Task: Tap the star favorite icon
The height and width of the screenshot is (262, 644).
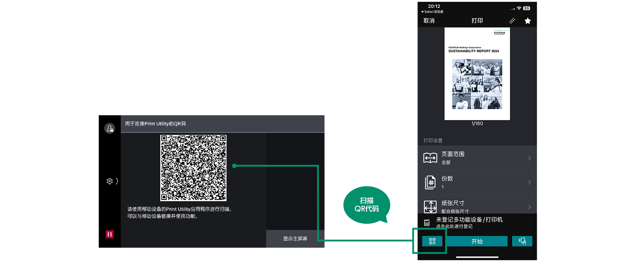Action: [x=527, y=21]
